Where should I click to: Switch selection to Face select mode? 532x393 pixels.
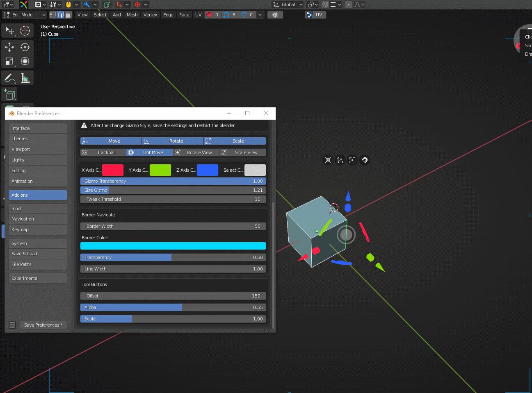point(68,15)
